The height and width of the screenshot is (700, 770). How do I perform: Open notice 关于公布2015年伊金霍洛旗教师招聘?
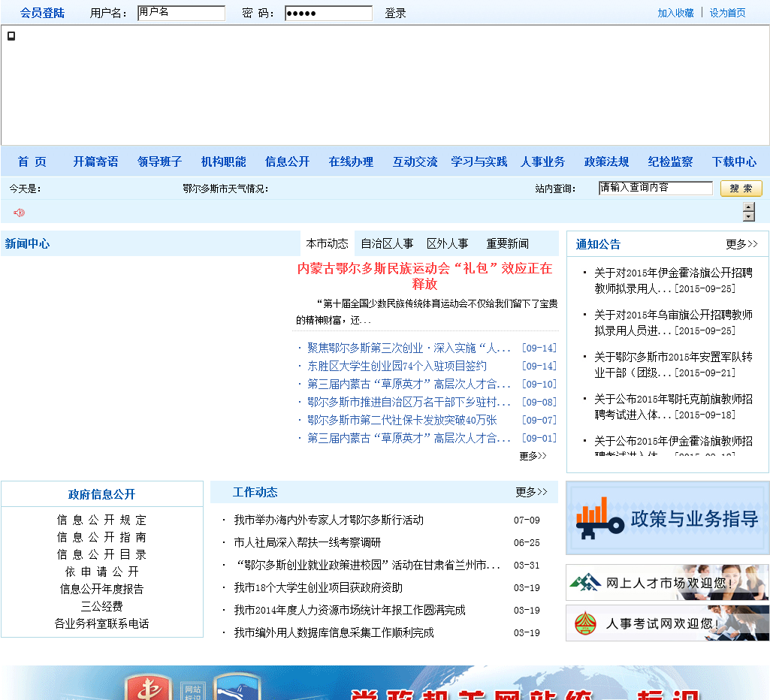pyautogui.click(x=673, y=445)
